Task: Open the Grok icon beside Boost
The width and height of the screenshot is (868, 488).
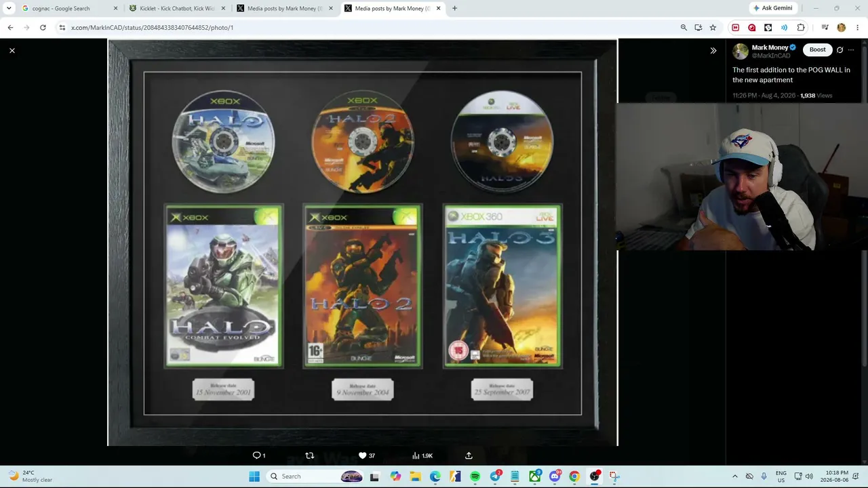Action: pos(840,49)
